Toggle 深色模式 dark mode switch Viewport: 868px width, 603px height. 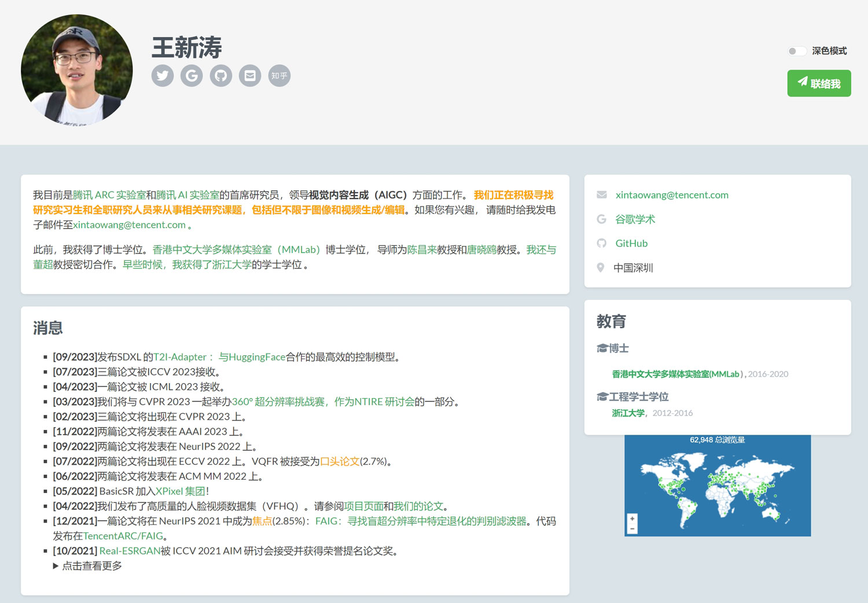pos(796,51)
